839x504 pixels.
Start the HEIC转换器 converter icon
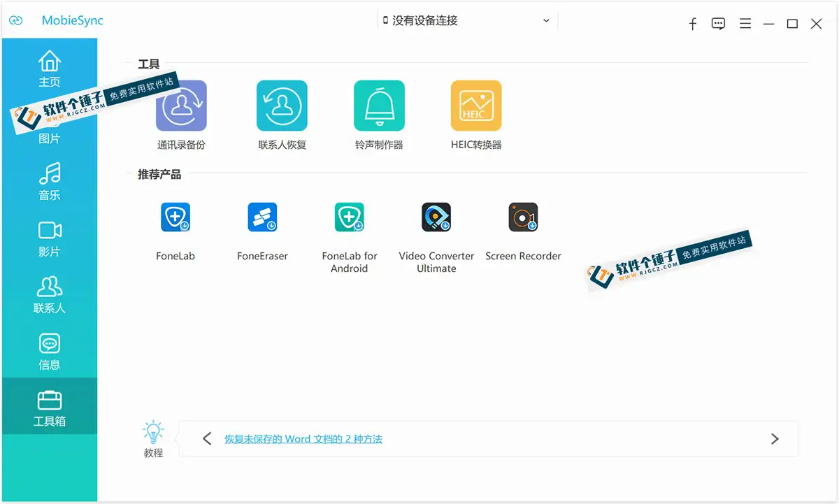coord(476,106)
